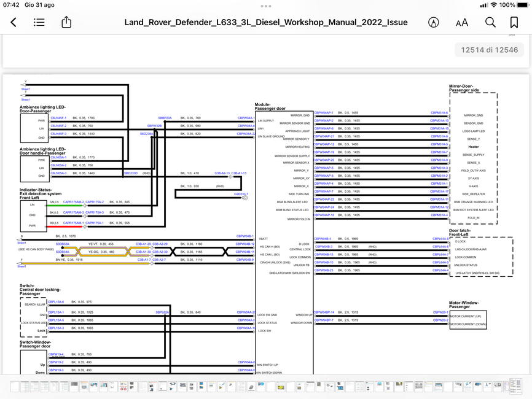
Task: Activate the markup pen tool
Action: coord(433,22)
